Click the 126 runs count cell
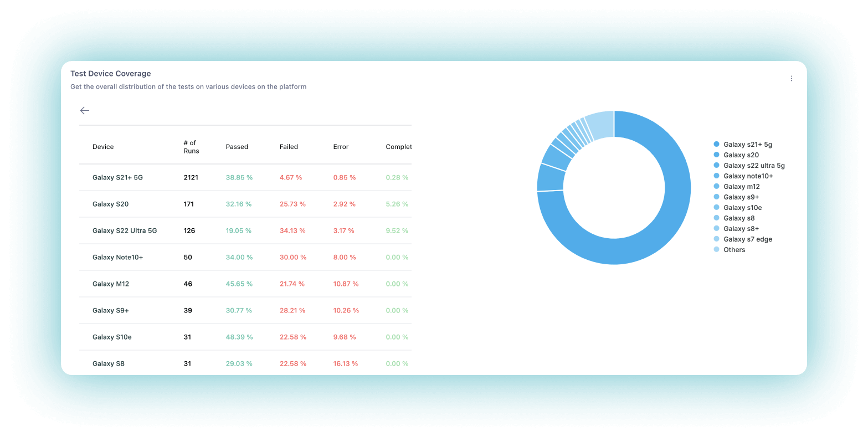 click(x=189, y=231)
